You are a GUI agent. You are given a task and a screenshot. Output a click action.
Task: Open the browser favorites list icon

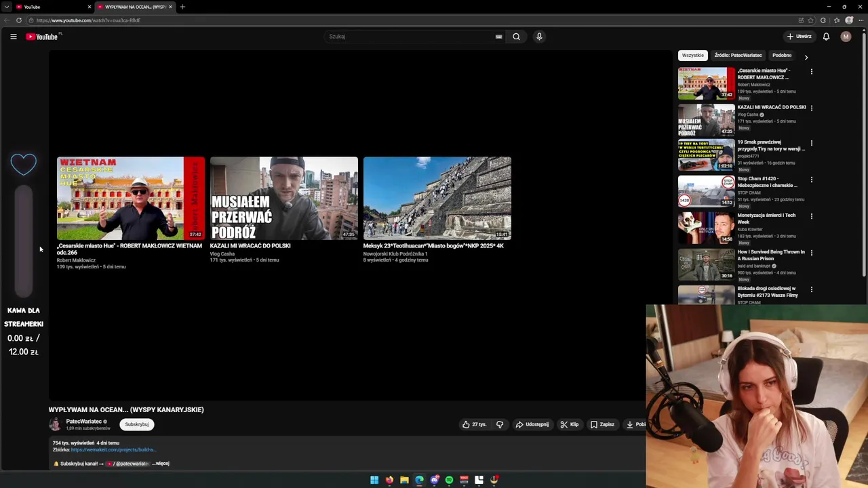click(836, 20)
